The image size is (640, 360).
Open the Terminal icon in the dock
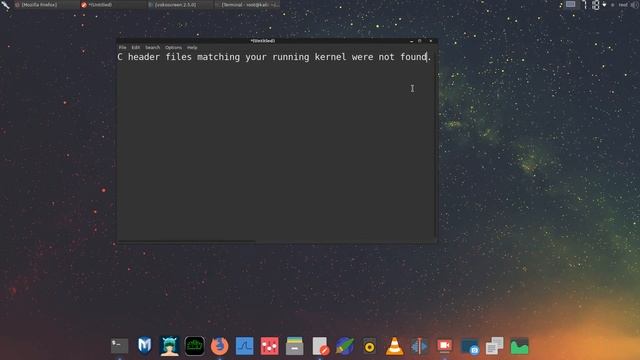(x=120, y=346)
